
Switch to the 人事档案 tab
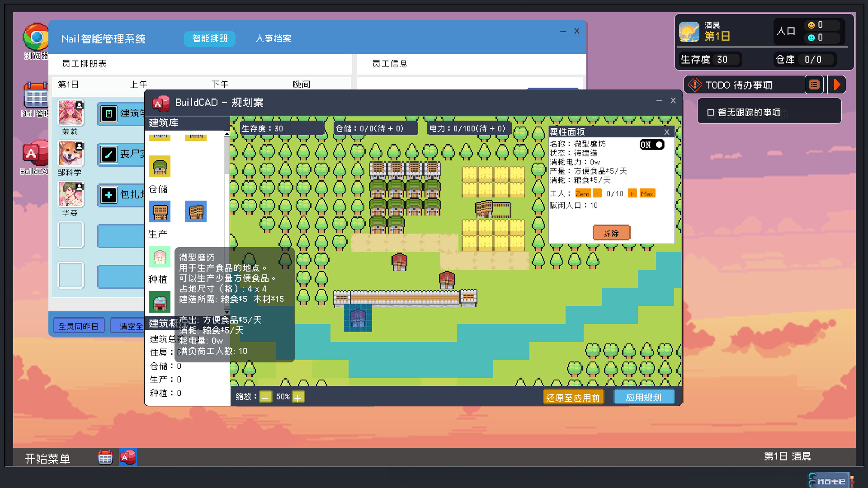[x=273, y=39]
